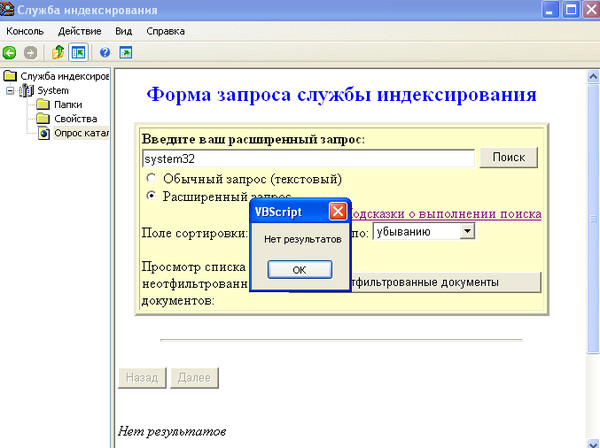Maximize the Служба индексирования window
The height and width of the screenshot is (448, 600).
(571, 10)
